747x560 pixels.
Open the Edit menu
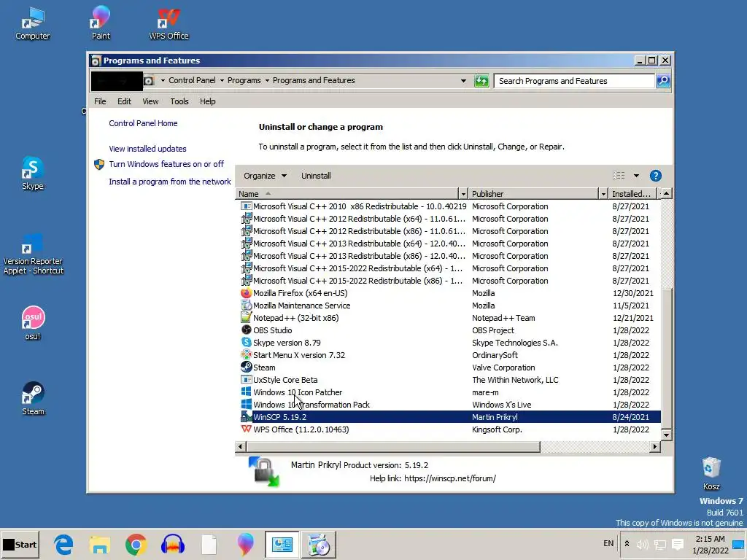click(x=124, y=101)
